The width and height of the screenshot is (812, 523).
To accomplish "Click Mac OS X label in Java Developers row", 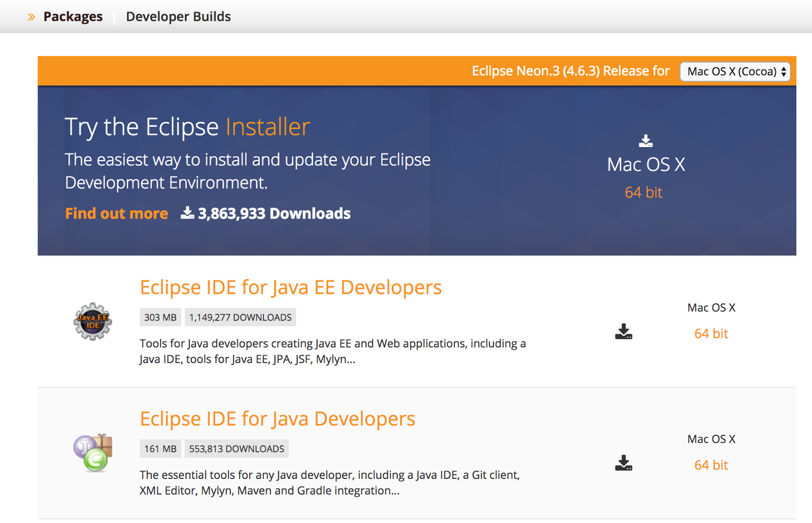I will pos(712,439).
